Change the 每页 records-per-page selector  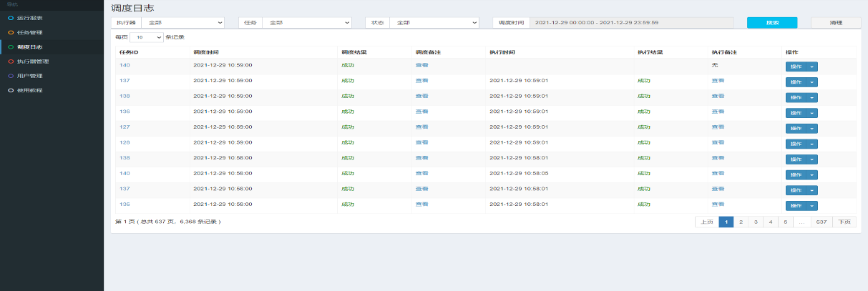pyautogui.click(x=147, y=36)
